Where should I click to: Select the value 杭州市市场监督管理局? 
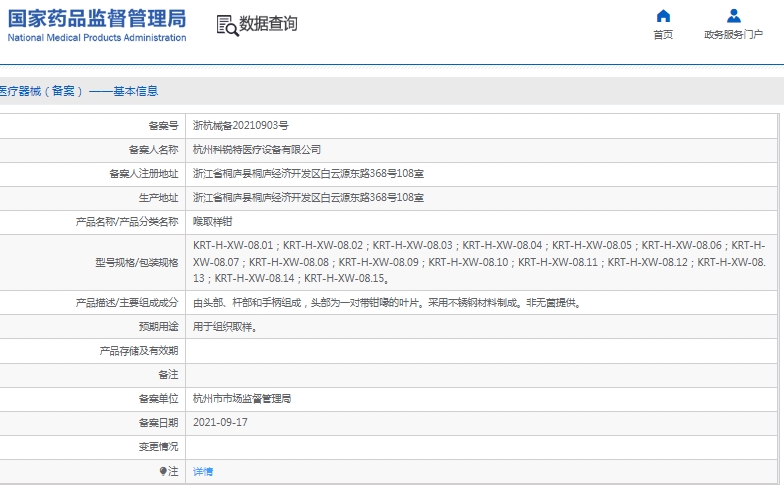click(242, 398)
